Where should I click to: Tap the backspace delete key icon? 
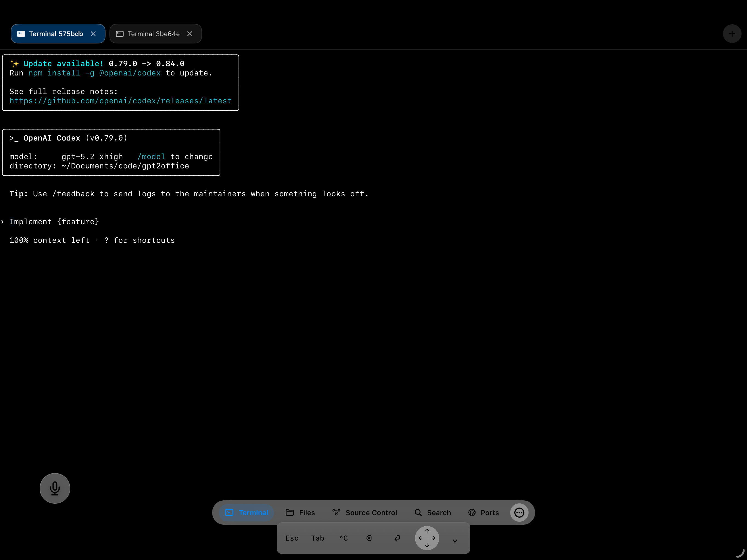click(369, 538)
